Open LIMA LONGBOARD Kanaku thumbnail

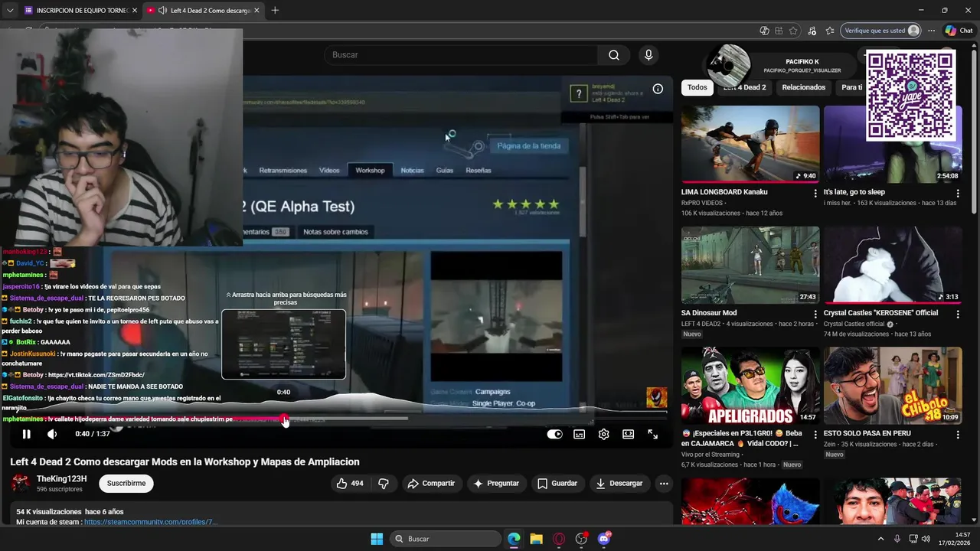(750, 145)
